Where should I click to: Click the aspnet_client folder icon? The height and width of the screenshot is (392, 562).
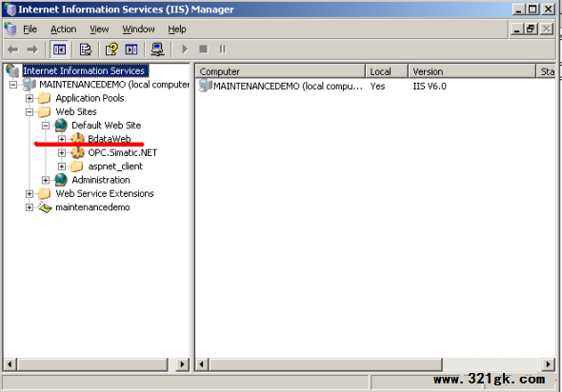tap(77, 167)
